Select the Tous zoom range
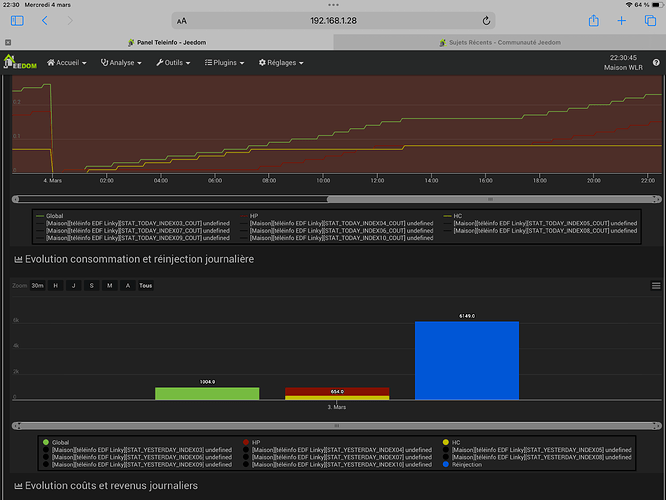This screenshot has width=666, height=500. point(146,285)
